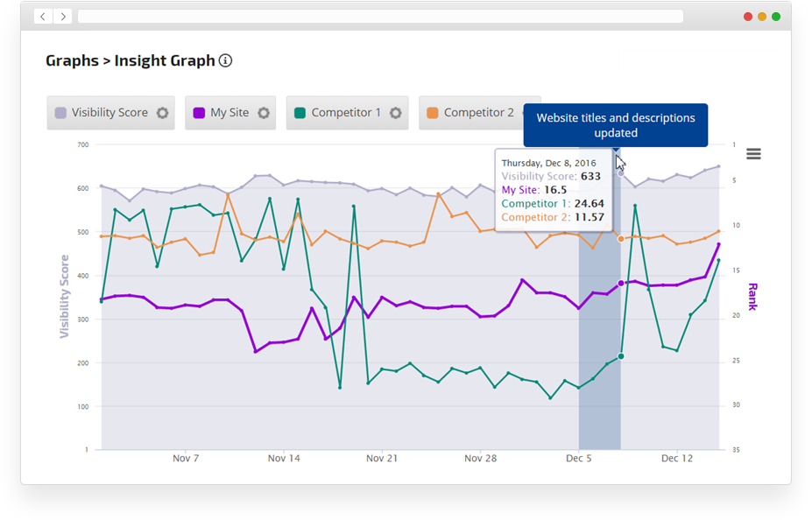Open the chart hamburger menu

click(x=753, y=154)
